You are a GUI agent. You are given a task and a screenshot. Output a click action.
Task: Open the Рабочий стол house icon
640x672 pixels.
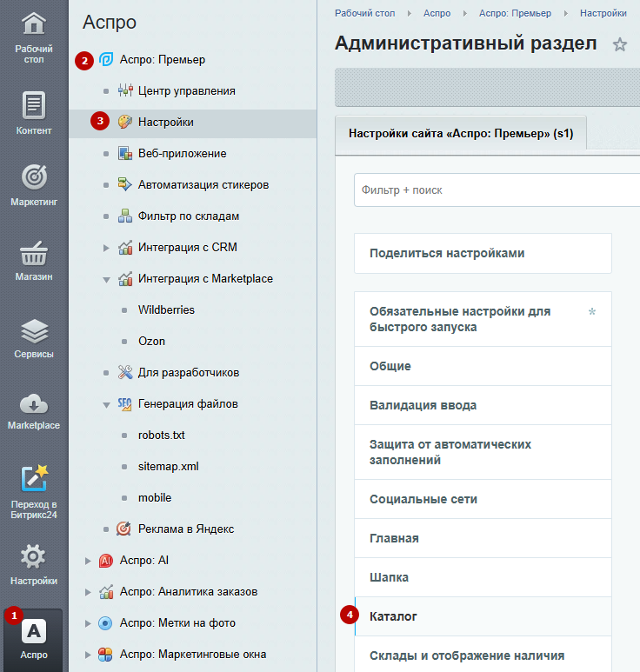coord(34,24)
